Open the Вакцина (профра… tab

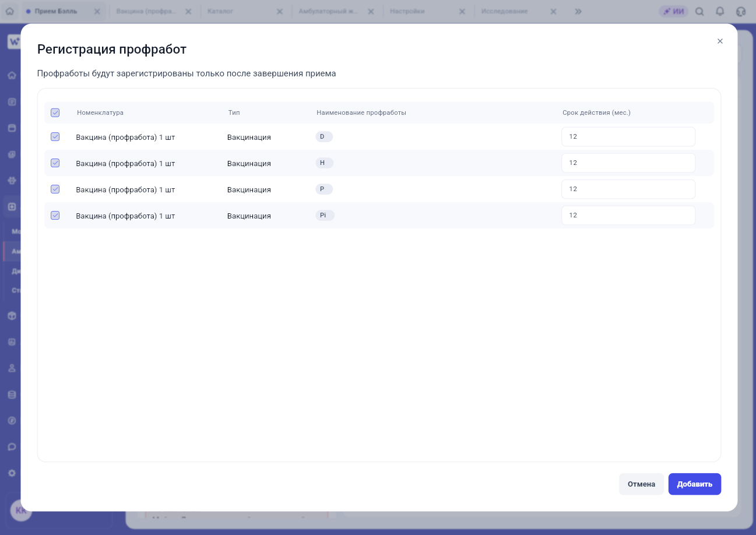[146, 11]
